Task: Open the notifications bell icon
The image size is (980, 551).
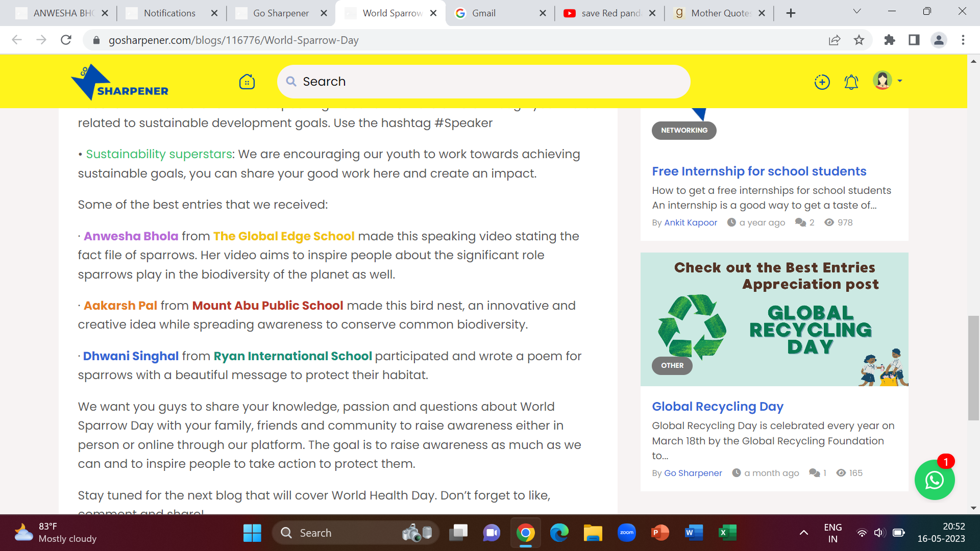Action: (851, 82)
